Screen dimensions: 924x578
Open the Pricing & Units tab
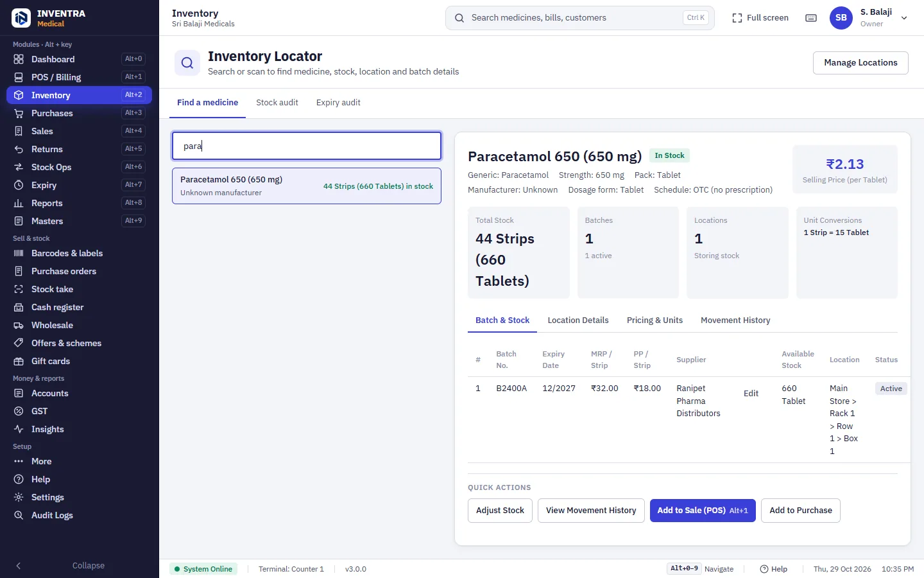point(654,320)
